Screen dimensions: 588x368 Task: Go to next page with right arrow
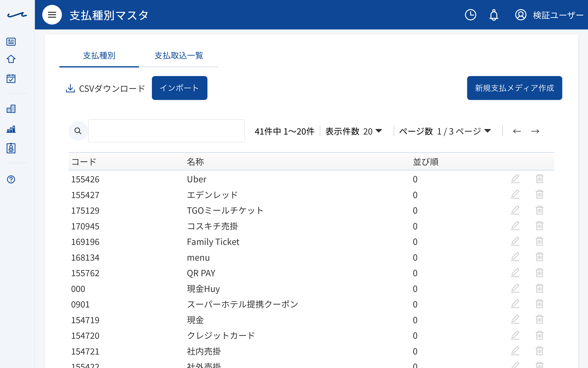[535, 131]
